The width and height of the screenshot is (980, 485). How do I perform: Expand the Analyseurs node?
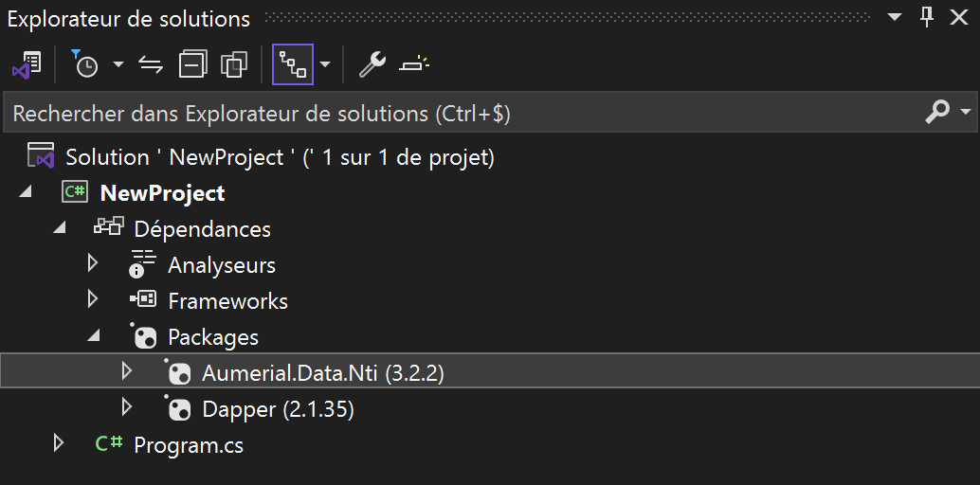click(x=93, y=264)
